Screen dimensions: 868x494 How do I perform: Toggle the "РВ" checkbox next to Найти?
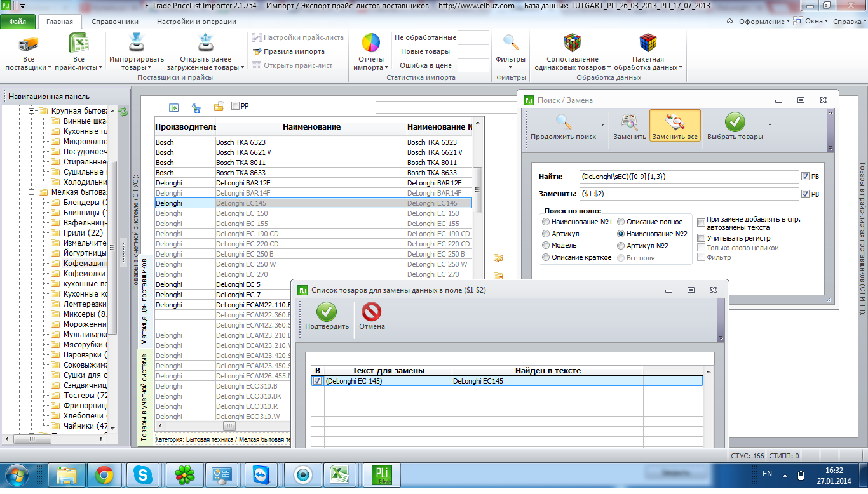[x=806, y=177]
